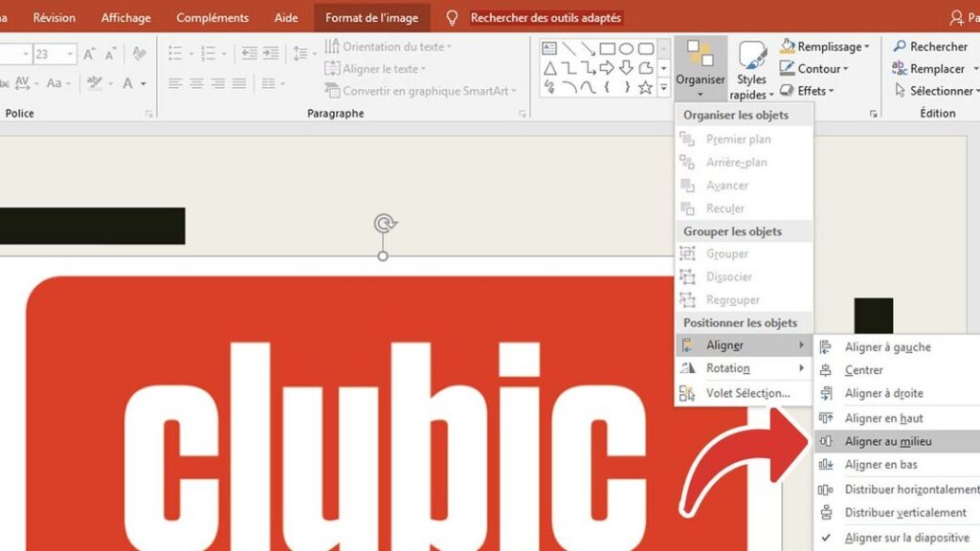Center text in paragraph group
This screenshot has width=980, height=551.
[196, 83]
